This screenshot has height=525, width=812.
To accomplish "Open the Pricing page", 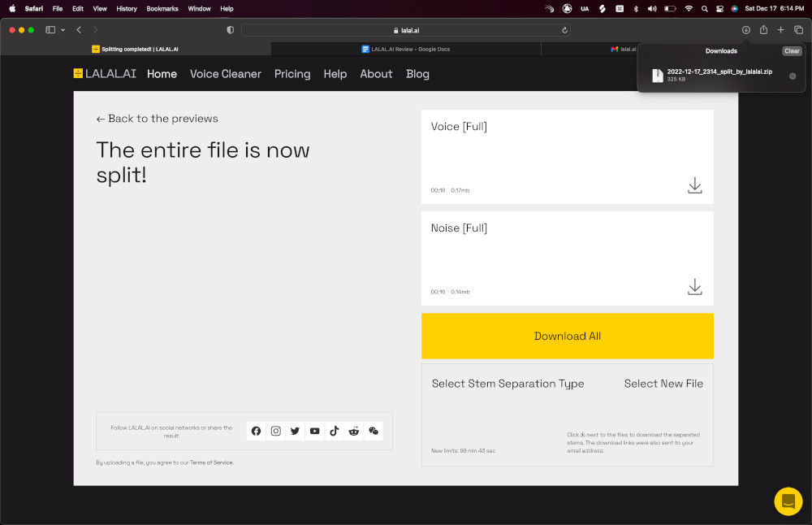I will click(x=292, y=74).
